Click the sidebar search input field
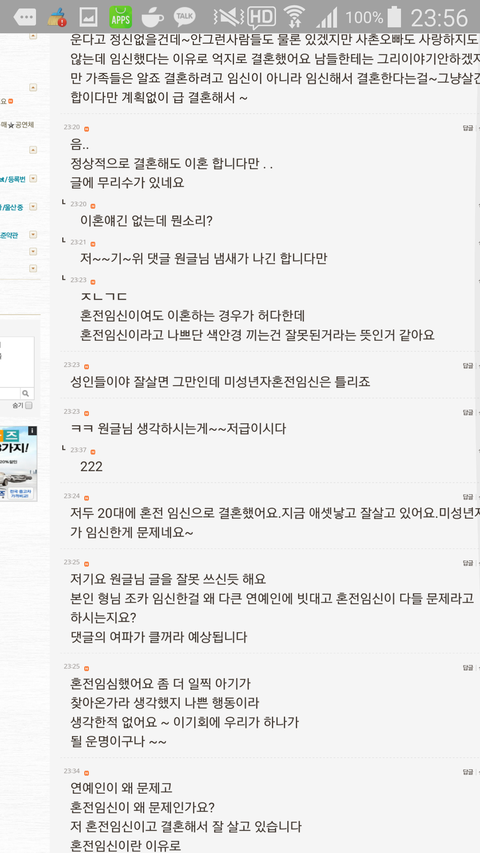Image resolution: width=480 pixels, height=853 pixels. pos(10,393)
